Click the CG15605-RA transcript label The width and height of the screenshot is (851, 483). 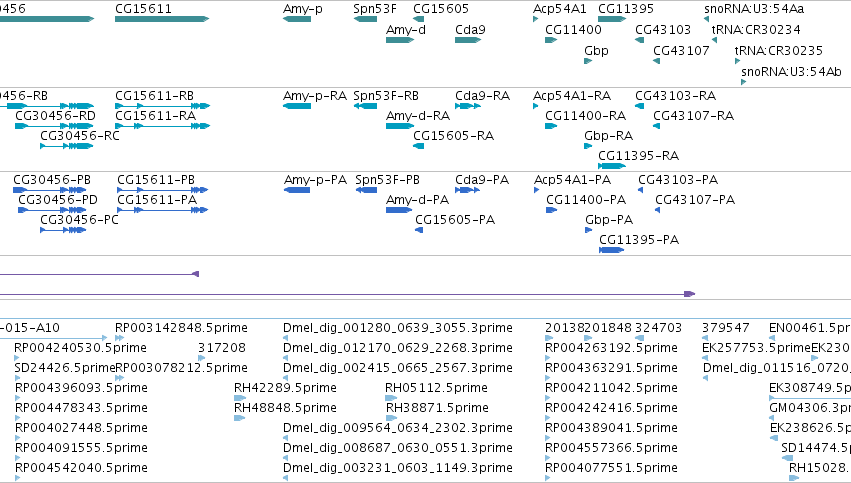tap(453, 136)
